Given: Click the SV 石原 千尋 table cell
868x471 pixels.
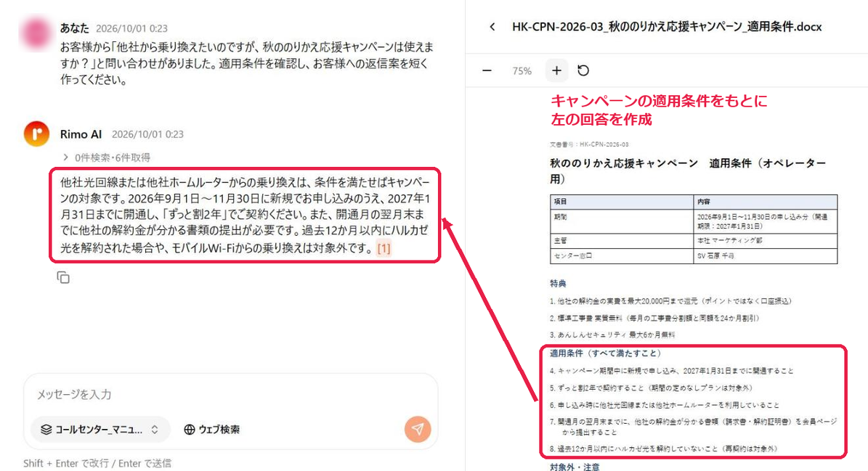Looking at the screenshot, I should [765, 256].
